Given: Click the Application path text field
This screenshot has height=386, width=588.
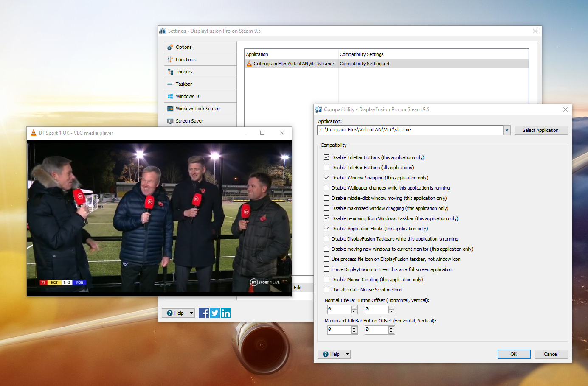Looking at the screenshot, I should 410,130.
